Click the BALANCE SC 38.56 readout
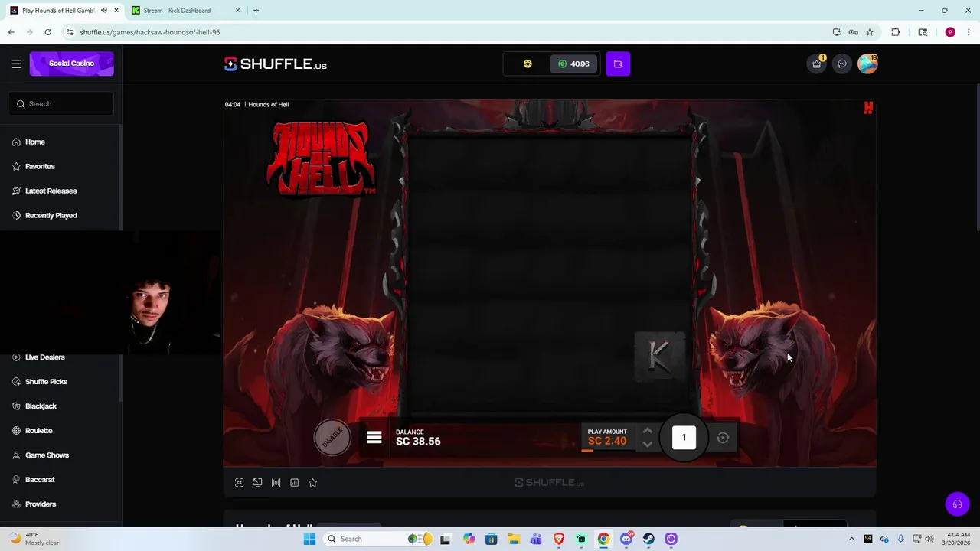 418,437
